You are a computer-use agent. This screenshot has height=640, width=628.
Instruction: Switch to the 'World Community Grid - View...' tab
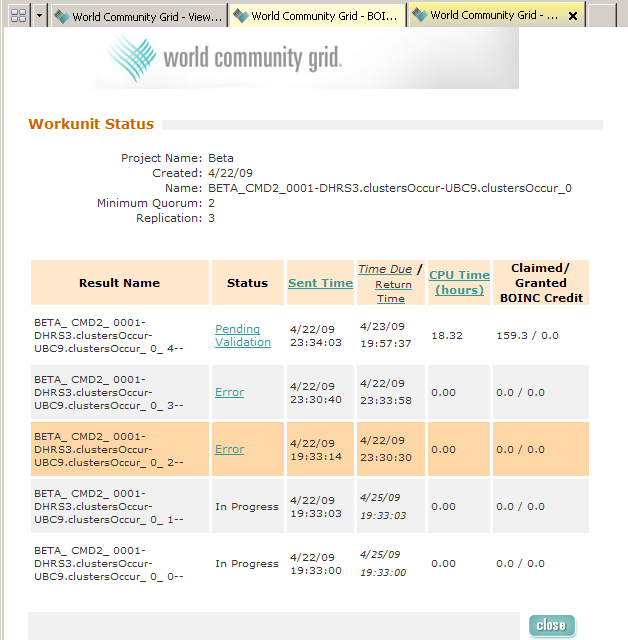click(138, 16)
